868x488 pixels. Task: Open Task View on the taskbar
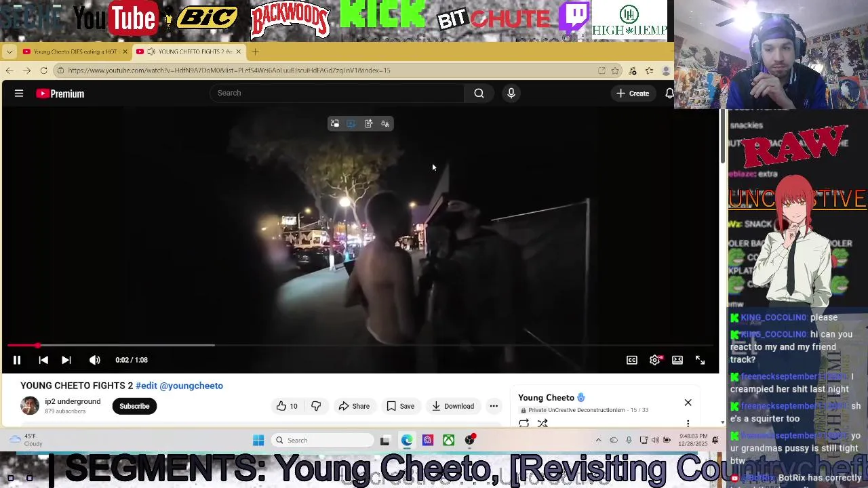point(384,441)
